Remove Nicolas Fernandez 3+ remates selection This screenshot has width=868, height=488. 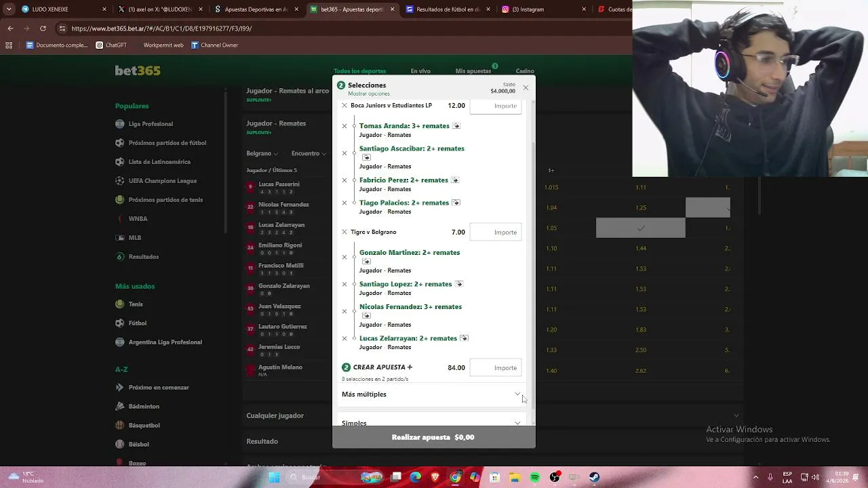(344, 311)
